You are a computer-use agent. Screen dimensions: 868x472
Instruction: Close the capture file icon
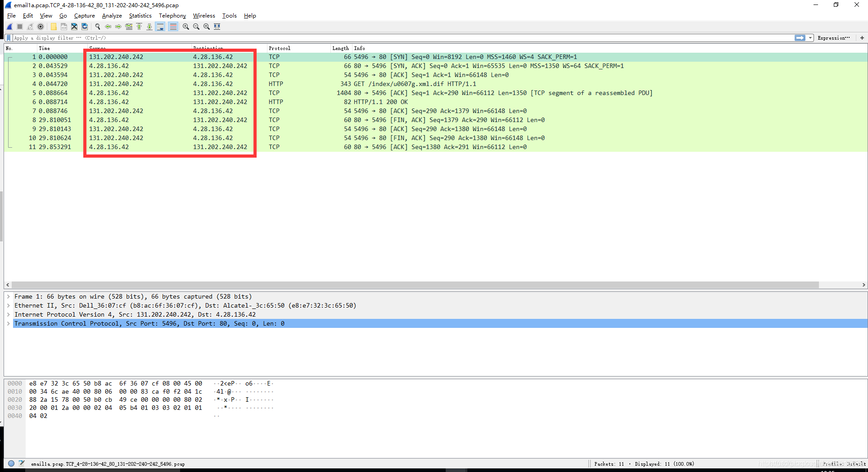74,27
